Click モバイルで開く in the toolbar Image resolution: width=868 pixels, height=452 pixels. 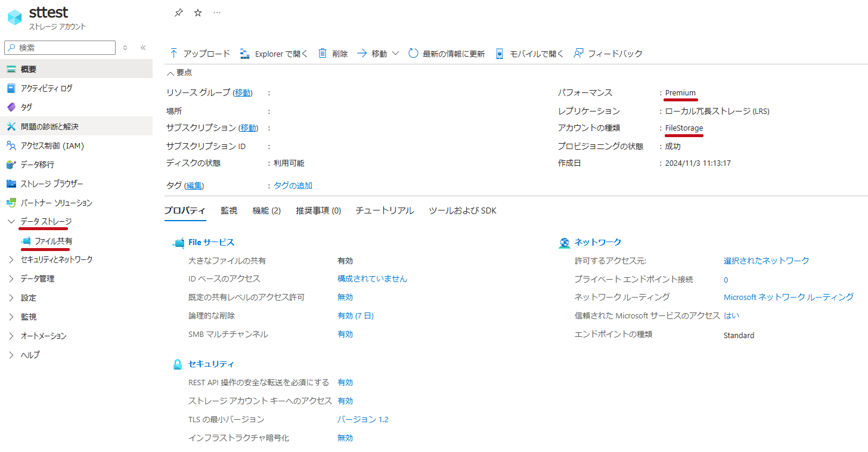tap(529, 54)
